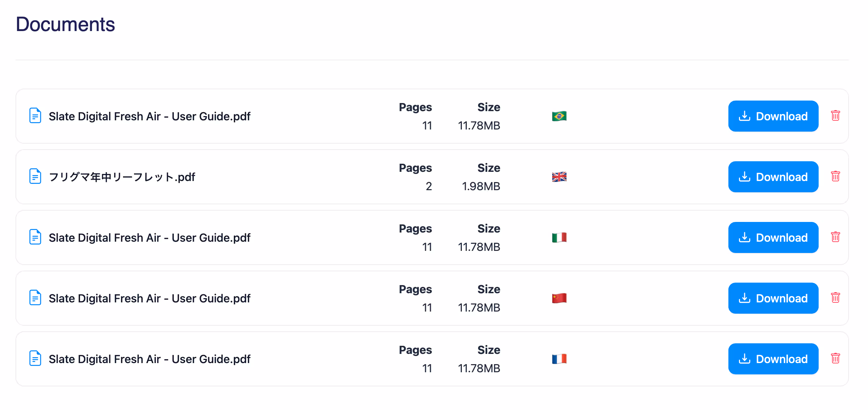Click file icon of the Japanese PDF
This screenshot has width=868, height=410.
tap(35, 176)
